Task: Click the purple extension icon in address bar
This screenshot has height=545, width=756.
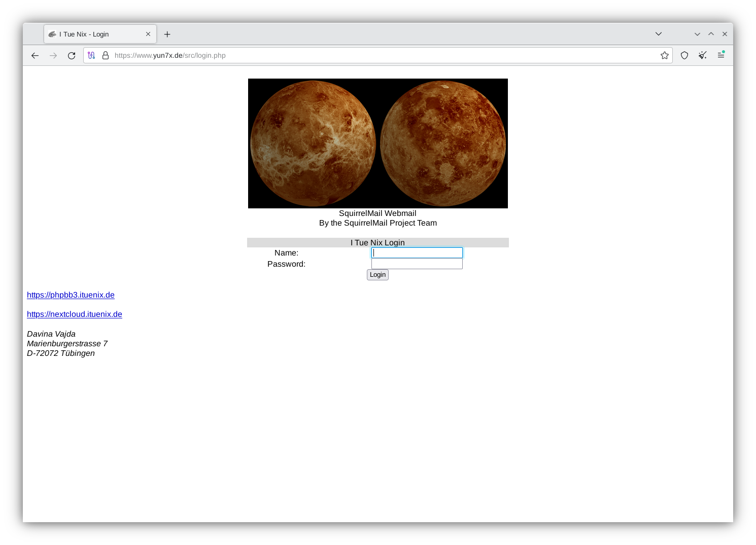Action: coord(91,55)
